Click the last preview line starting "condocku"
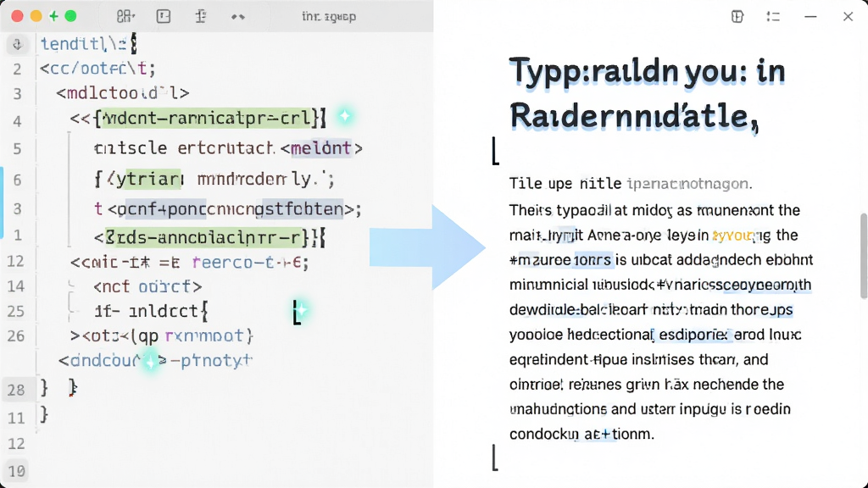Screen dimensions: 868x488 (x=581, y=434)
